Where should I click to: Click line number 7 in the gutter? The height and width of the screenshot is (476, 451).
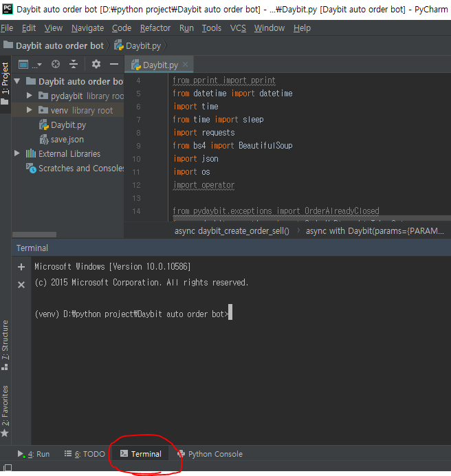[x=138, y=120]
